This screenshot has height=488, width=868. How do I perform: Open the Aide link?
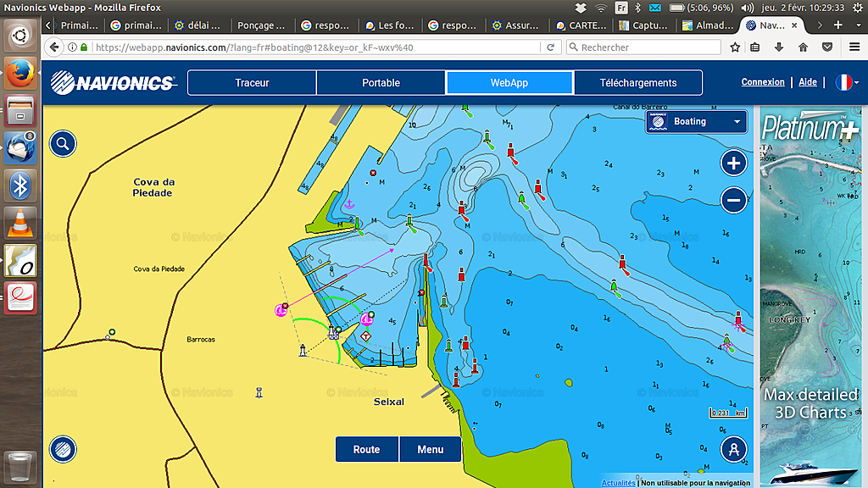coord(808,82)
